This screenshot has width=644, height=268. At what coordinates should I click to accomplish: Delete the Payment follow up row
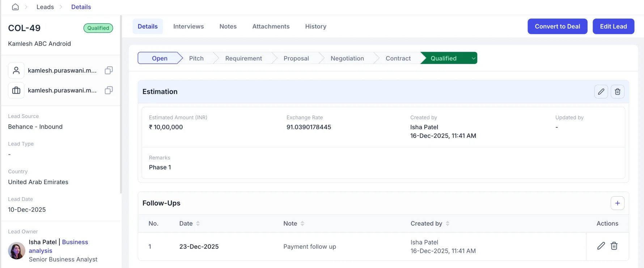614,246
